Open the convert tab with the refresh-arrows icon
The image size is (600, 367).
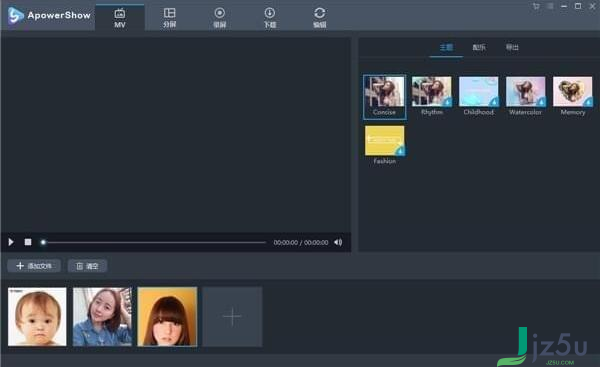pyautogui.click(x=320, y=17)
